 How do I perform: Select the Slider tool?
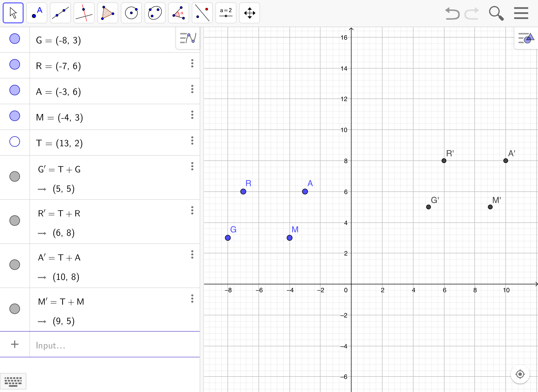pos(226,13)
